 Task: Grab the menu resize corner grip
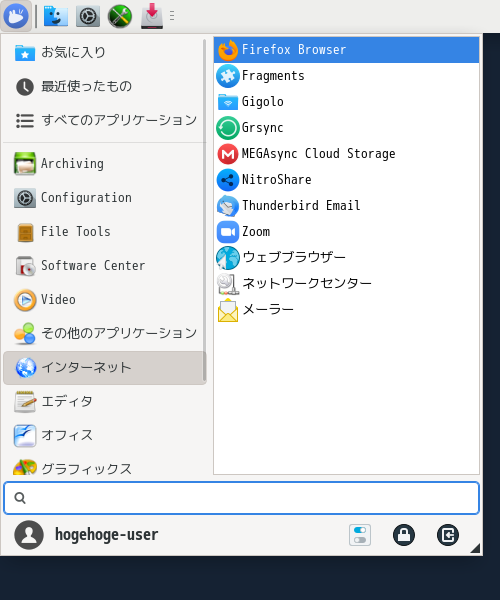click(x=476, y=549)
